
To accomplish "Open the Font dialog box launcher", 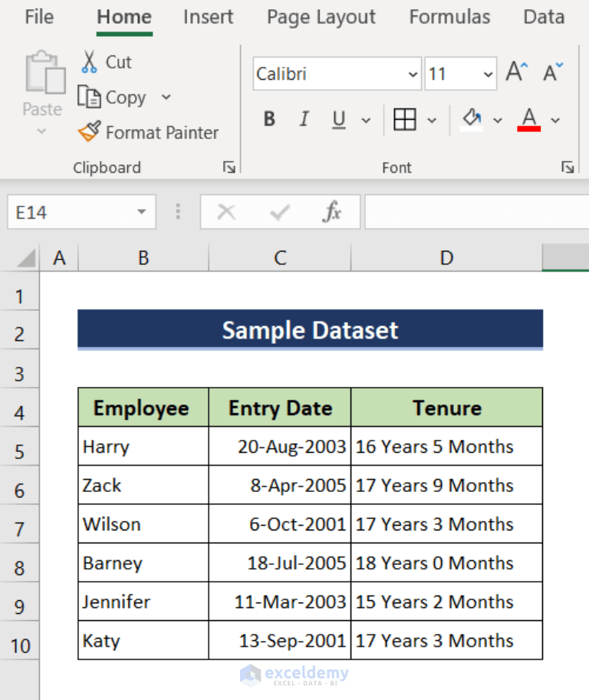I will pyautogui.click(x=568, y=167).
